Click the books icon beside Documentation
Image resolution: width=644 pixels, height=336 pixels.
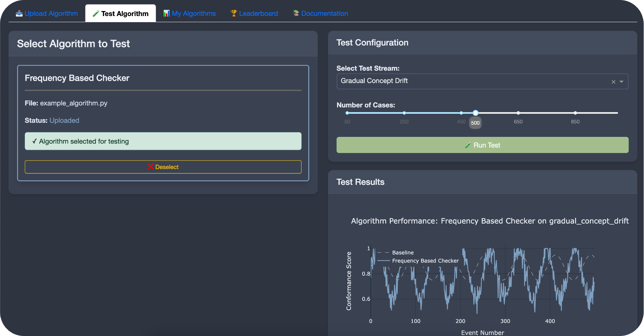point(296,13)
